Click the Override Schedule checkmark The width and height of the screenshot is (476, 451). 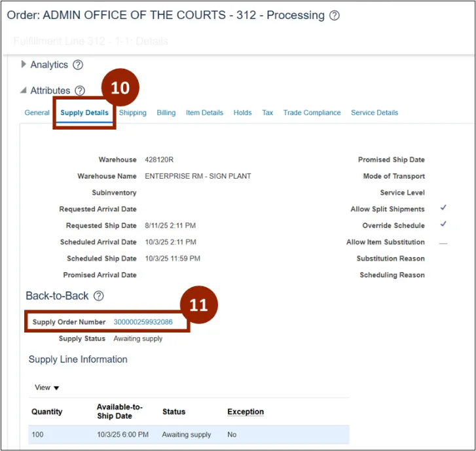pyautogui.click(x=443, y=225)
